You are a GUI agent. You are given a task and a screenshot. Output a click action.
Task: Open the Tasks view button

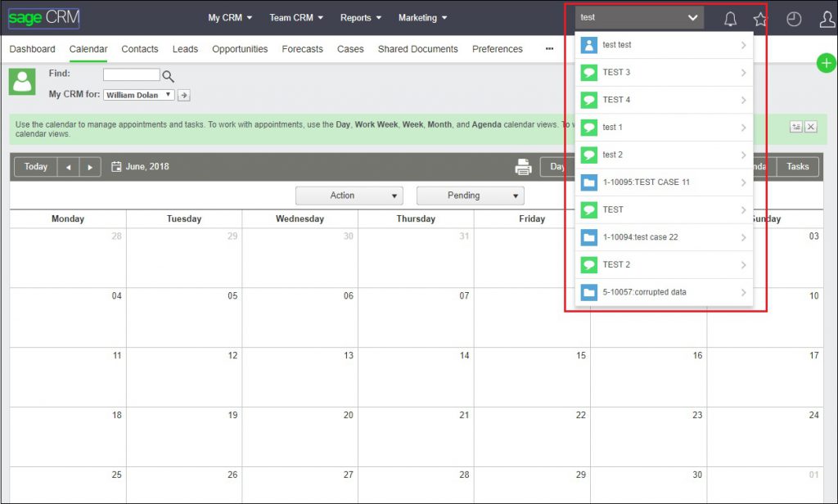click(x=796, y=166)
